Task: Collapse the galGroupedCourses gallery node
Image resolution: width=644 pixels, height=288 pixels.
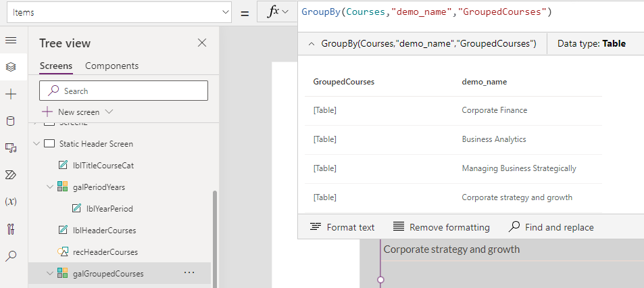Action: [x=50, y=273]
